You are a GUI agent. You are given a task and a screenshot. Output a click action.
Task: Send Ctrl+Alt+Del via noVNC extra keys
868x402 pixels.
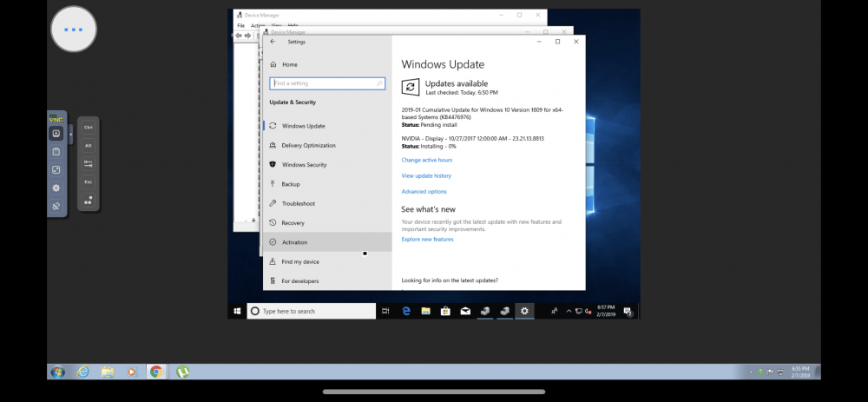88,200
